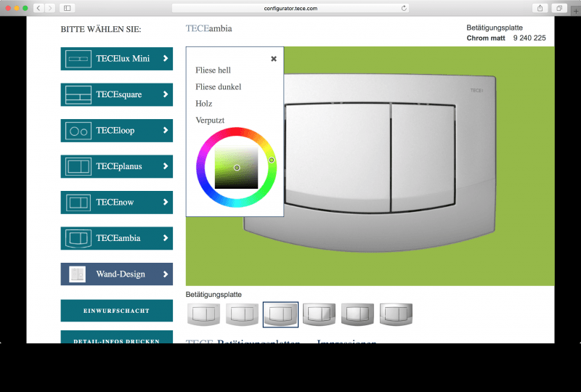Select the first Betätigungsplatte thumbnail
This screenshot has width=581, height=392.
pyautogui.click(x=202, y=314)
